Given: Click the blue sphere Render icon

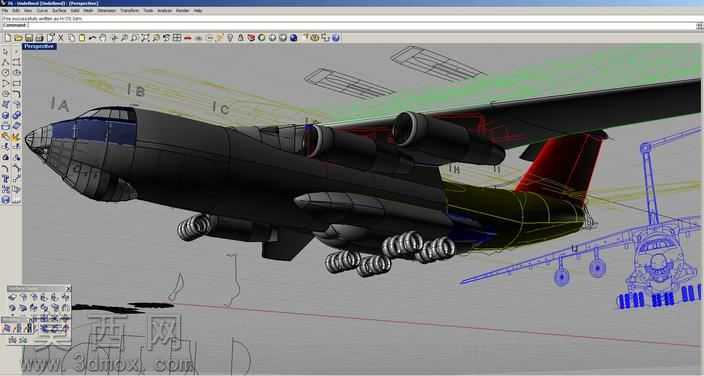Looking at the screenshot, I should pos(294,38).
